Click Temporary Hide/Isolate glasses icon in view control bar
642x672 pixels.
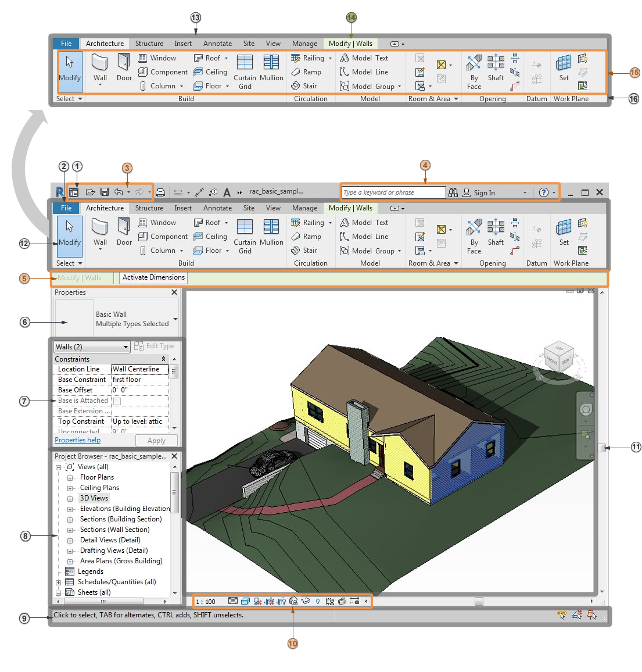(x=306, y=601)
